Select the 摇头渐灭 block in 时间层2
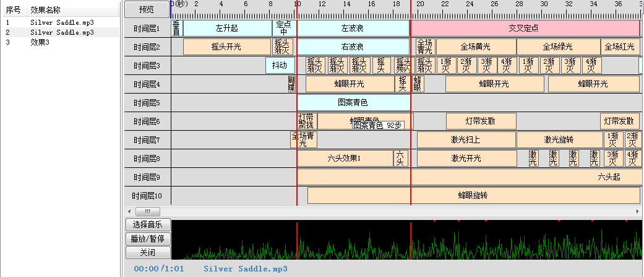Viewport: 644px width, 277px height. pos(283,47)
